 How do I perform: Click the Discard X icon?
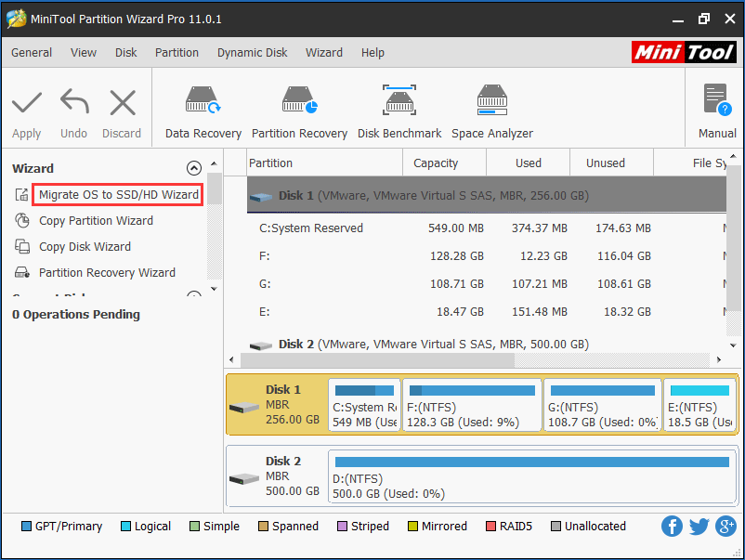123,102
